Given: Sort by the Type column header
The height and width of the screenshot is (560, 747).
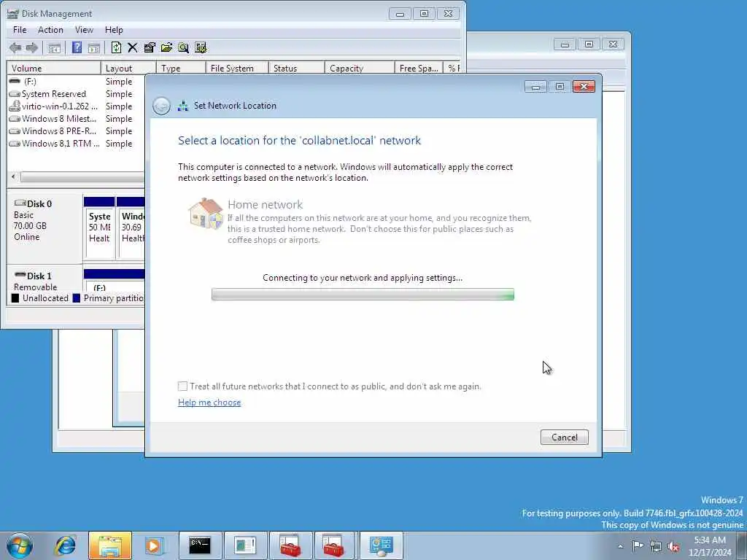Looking at the screenshot, I should [181, 68].
